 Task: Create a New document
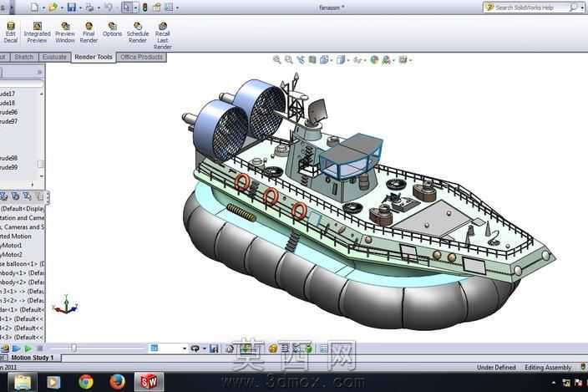click(x=34, y=8)
